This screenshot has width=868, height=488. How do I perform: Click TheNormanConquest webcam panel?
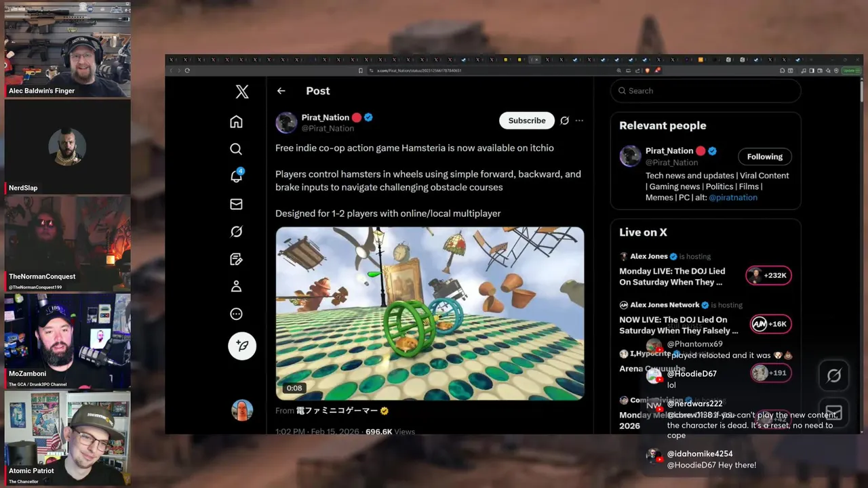67,244
